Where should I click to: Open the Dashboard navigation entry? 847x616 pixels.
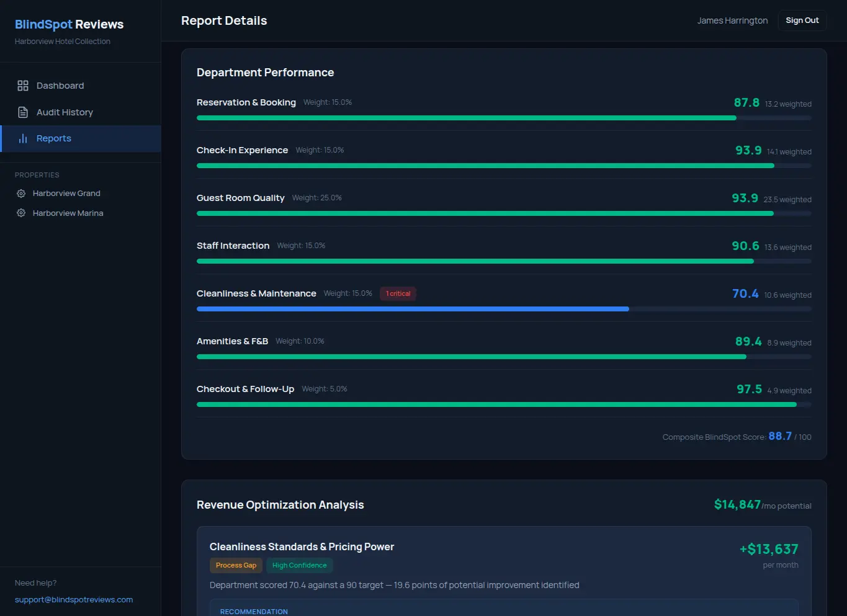tap(60, 86)
